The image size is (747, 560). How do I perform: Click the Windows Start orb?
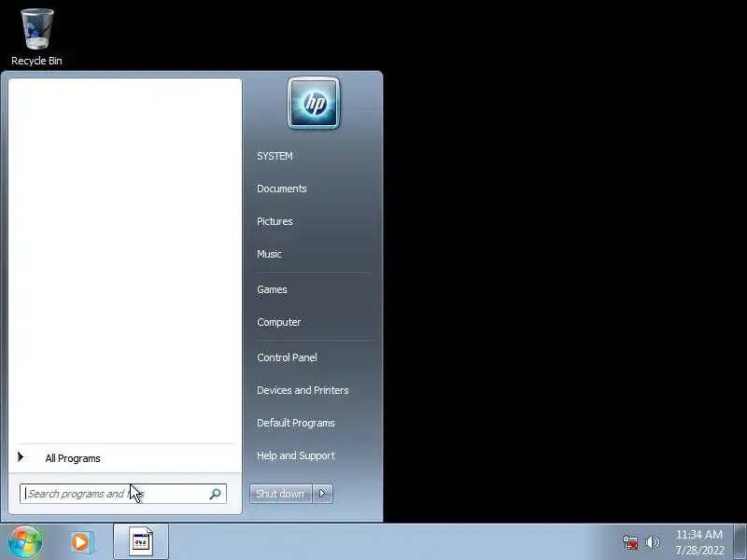25,542
